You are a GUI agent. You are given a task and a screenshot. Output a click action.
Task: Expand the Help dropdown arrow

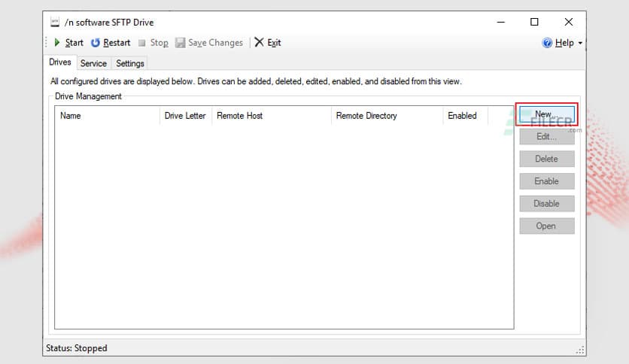coord(580,43)
